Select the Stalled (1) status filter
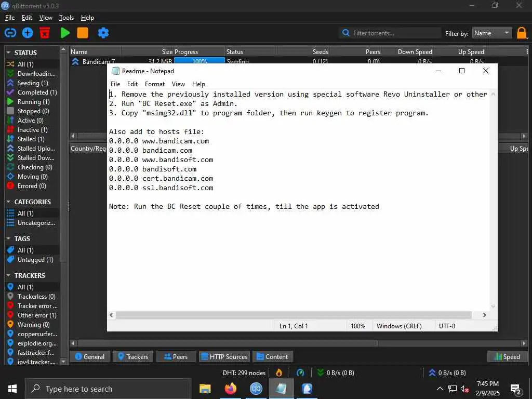Viewport: 532px width, 399px height. pos(33,139)
